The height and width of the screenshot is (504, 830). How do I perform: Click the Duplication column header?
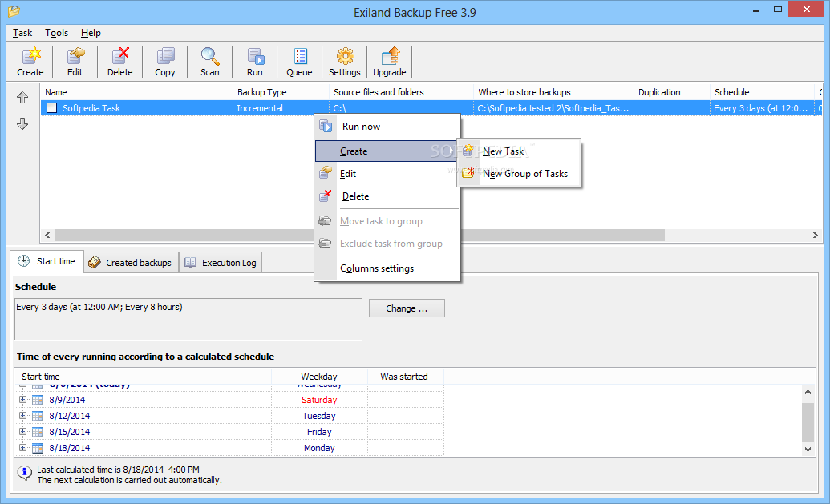pos(672,92)
